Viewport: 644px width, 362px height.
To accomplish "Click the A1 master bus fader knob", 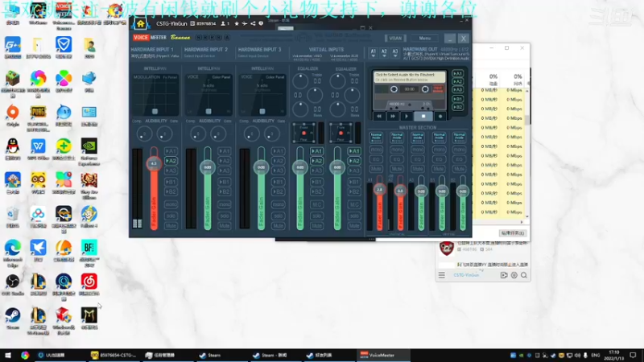I will (x=379, y=190).
